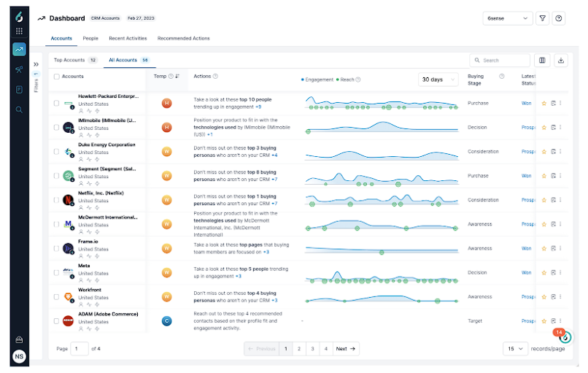Open the 6sense dropdown at top right
588x373 pixels.
click(x=507, y=18)
